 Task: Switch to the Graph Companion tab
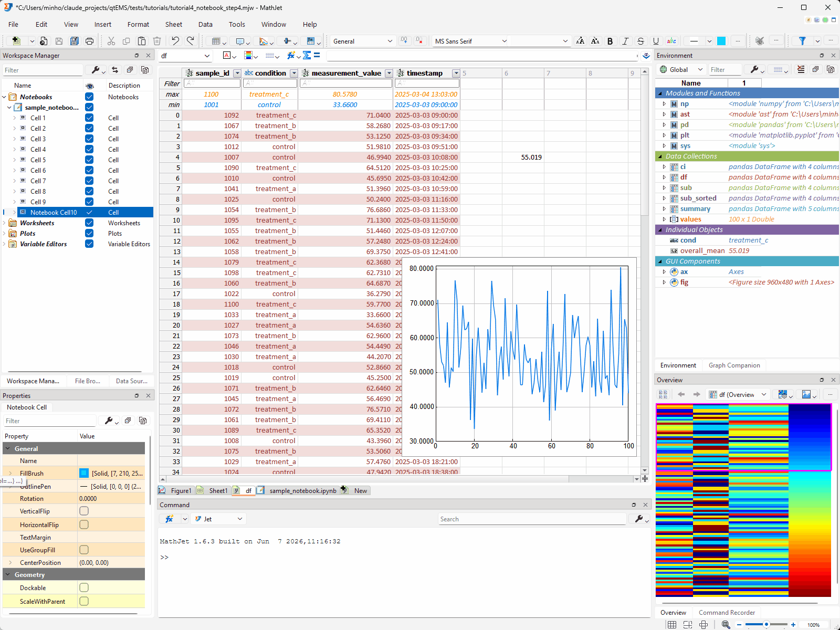[x=734, y=365]
